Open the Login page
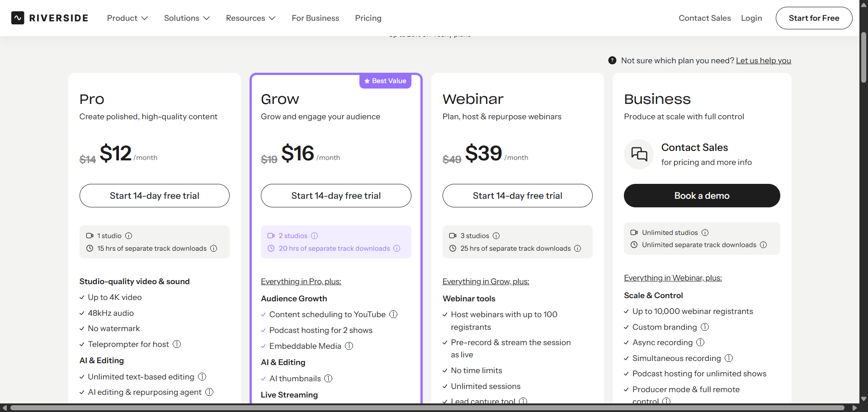The height and width of the screenshot is (412, 868). [751, 18]
